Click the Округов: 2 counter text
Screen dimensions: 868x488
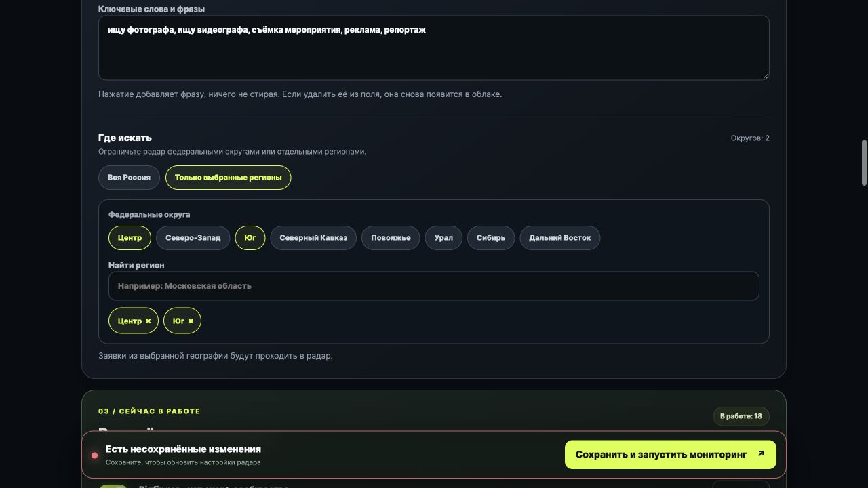pos(750,138)
